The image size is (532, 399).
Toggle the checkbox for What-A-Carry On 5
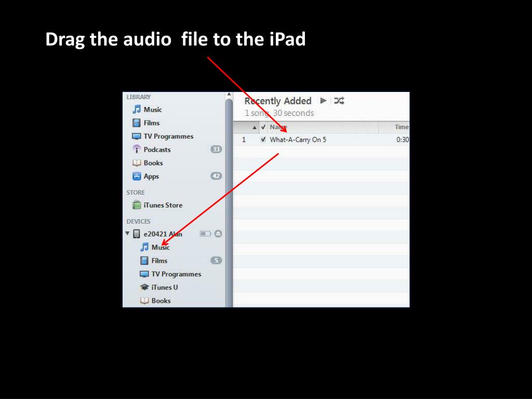tap(263, 139)
